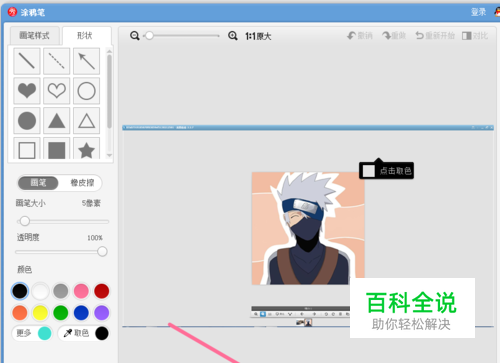Select the blue color swatch
Viewport: 500px width, 363px height.
(x=81, y=313)
